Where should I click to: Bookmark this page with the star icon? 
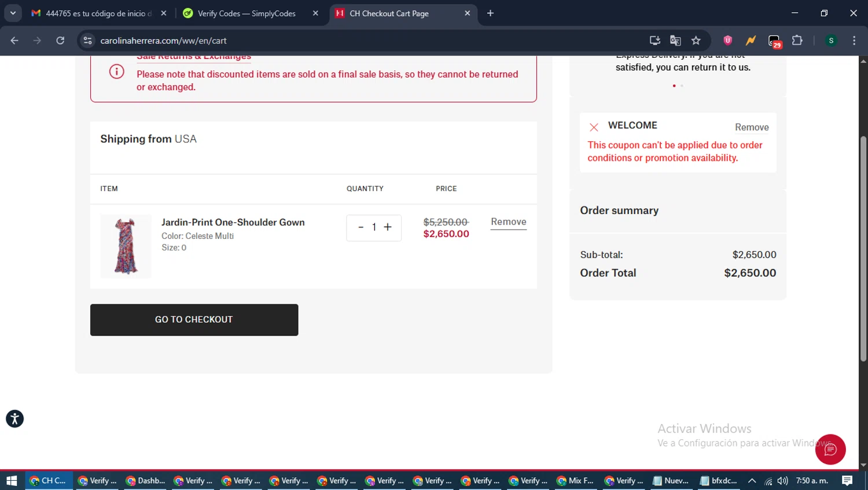click(696, 40)
